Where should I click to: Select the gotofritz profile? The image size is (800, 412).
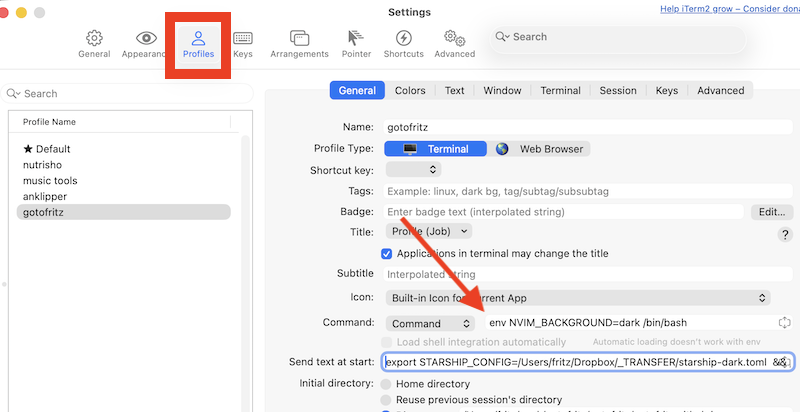pos(124,212)
